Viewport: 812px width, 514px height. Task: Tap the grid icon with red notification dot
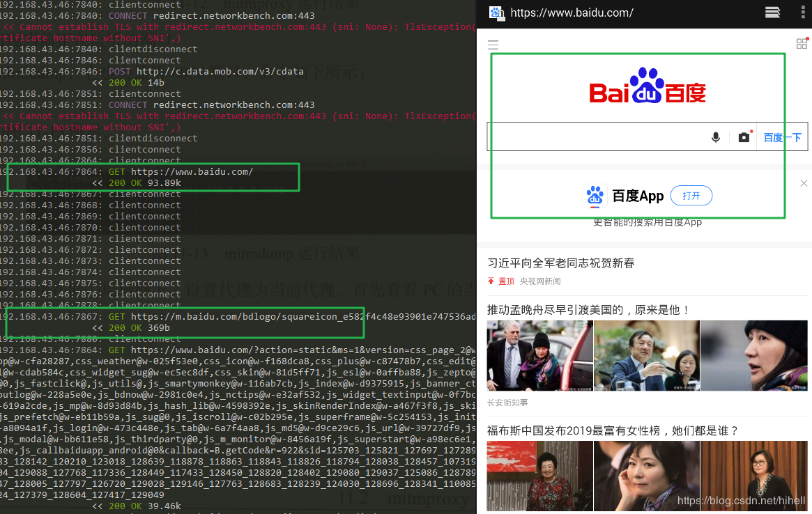[x=801, y=43]
